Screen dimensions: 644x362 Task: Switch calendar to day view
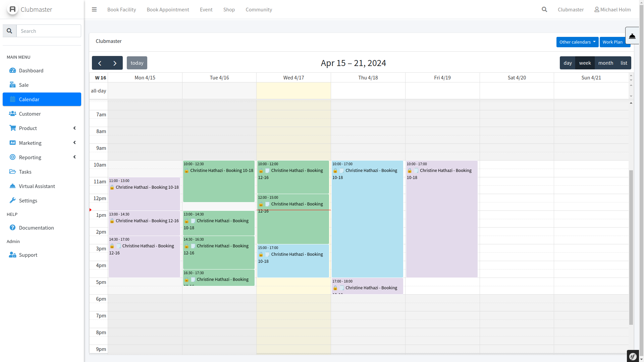pyautogui.click(x=568, y=63)
